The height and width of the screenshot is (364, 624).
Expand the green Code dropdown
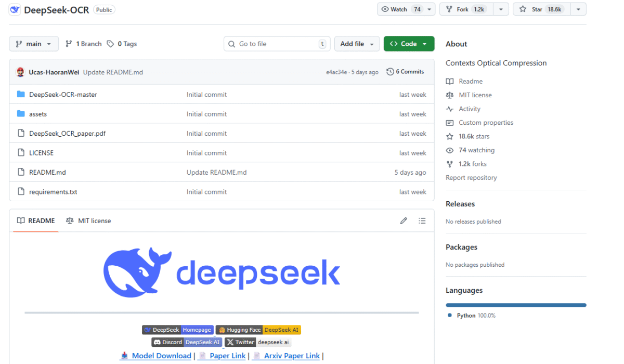[409, 44]
